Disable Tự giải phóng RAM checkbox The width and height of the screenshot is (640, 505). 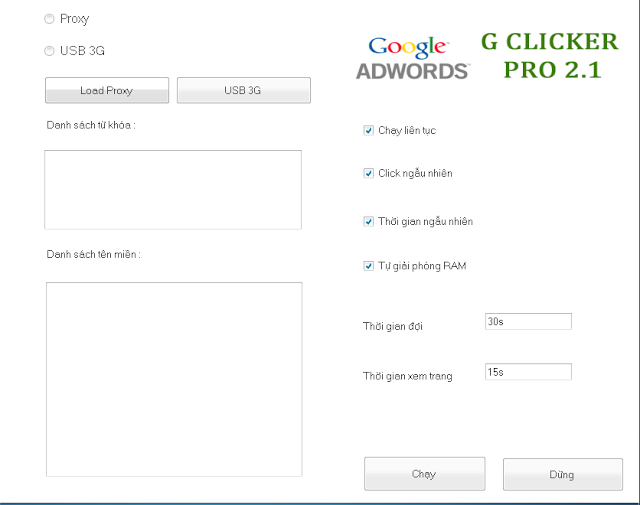click(x=369, y=266)
